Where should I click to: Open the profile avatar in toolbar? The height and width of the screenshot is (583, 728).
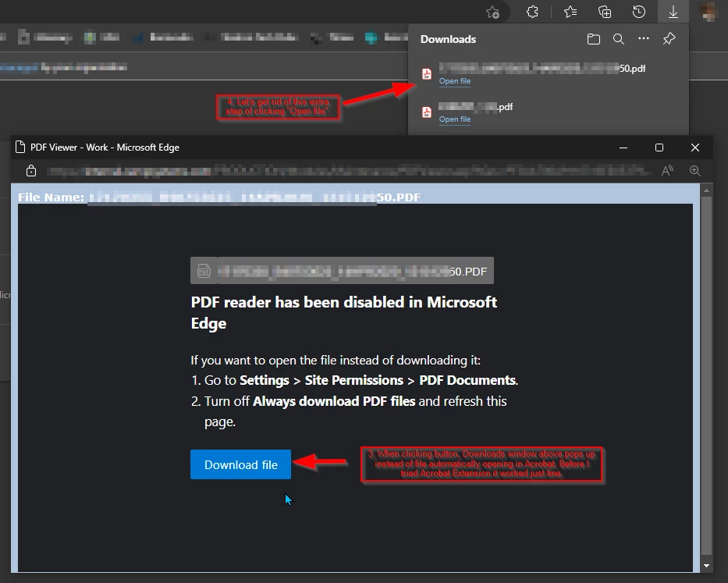point(709,12)
